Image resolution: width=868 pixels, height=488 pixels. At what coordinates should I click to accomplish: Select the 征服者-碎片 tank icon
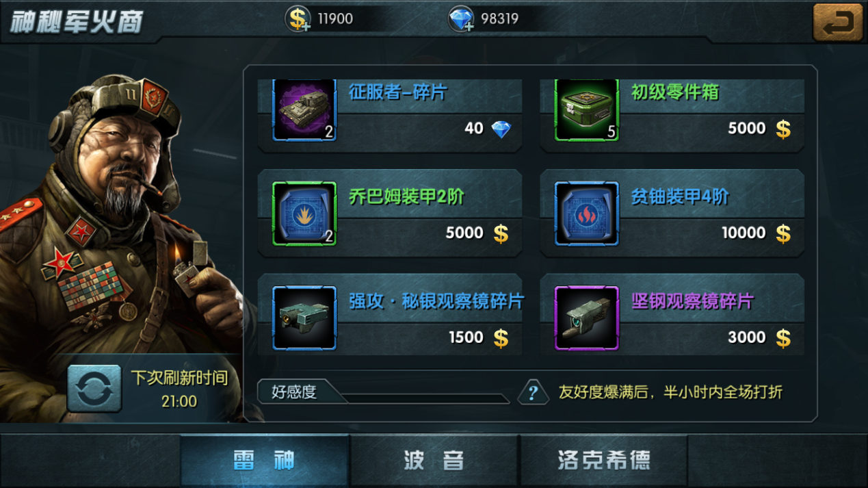pyautogui.click(x=304, y=110)
